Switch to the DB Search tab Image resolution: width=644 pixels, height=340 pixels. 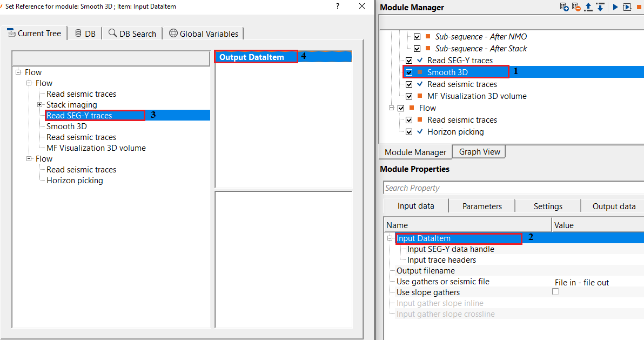point(132,34)
